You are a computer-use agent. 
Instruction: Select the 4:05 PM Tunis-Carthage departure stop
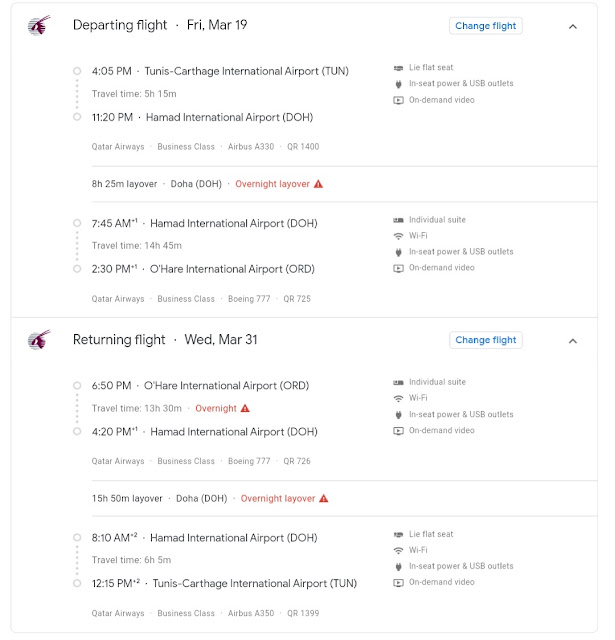tap(220, 71)
